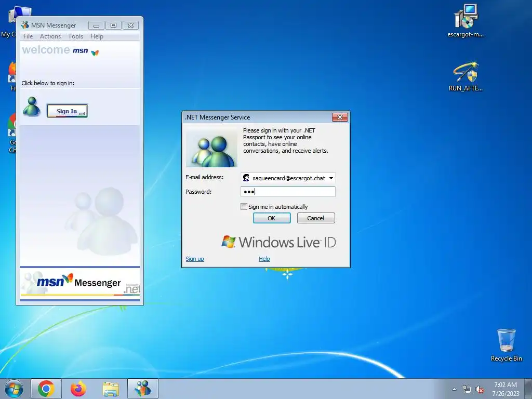Select the Recycle Bin icon
The image size is (532, 399).
(x=506, y=345)
